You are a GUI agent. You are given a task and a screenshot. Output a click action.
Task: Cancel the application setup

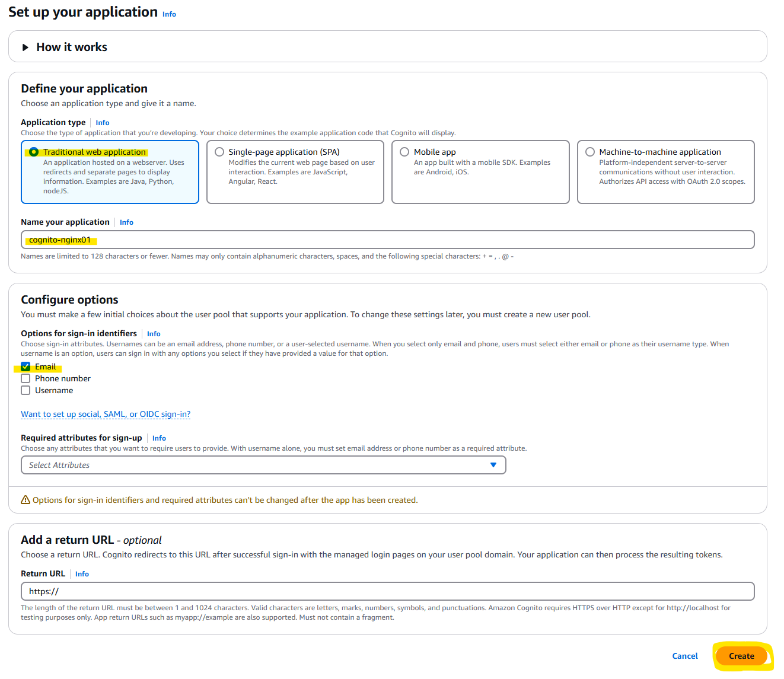685,656
